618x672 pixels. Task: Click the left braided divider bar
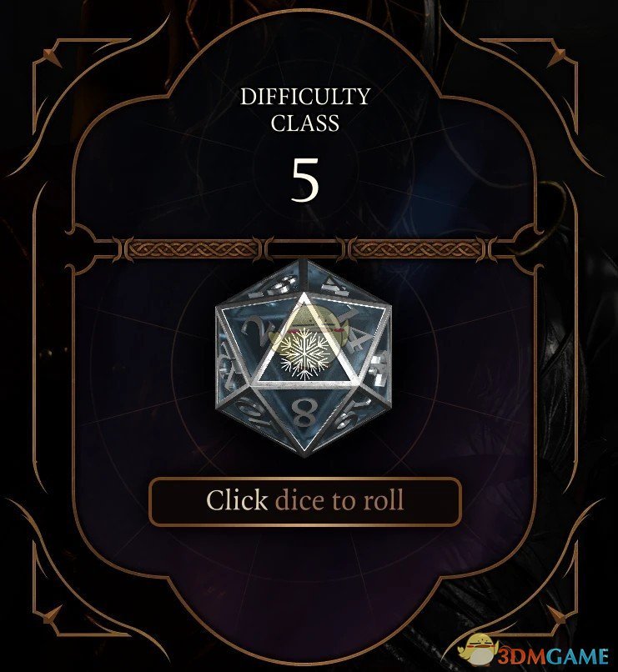click(191, 249)
